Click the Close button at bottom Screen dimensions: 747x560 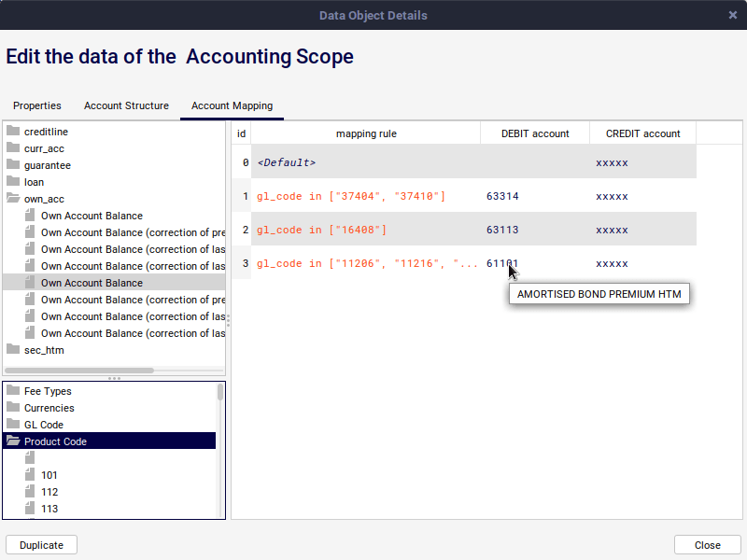pyautogui.click(x=707, y=545)
